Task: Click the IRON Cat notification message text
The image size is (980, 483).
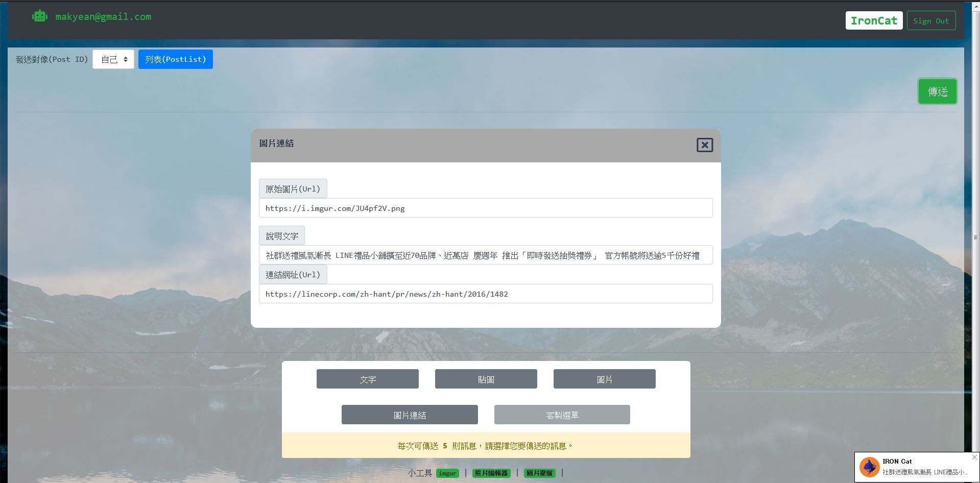Action: click(925, 472)
